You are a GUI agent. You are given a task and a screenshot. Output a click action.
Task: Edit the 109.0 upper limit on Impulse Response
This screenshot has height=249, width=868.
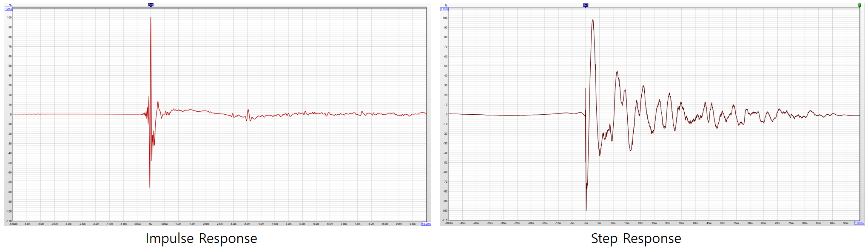(9, 8)
